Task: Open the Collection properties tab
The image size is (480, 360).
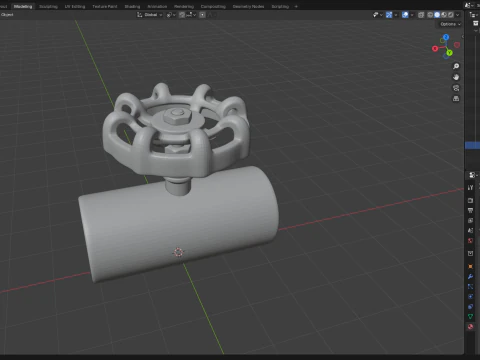Action: [x=470, y=253]
